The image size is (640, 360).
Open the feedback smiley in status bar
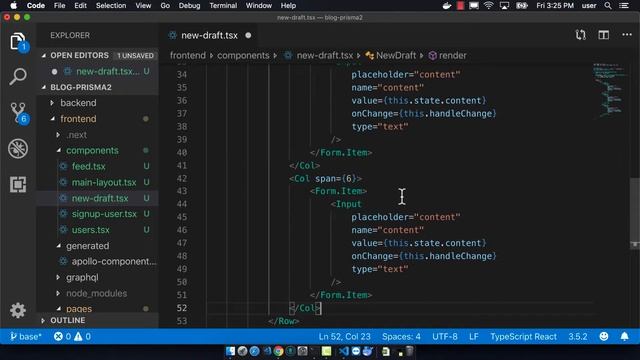click(604, 336)
